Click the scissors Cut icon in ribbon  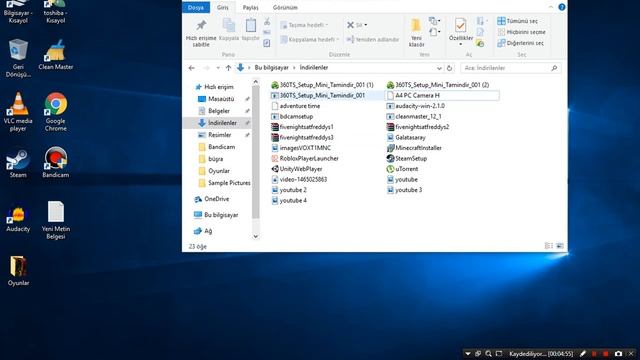[x=267, y=22]
